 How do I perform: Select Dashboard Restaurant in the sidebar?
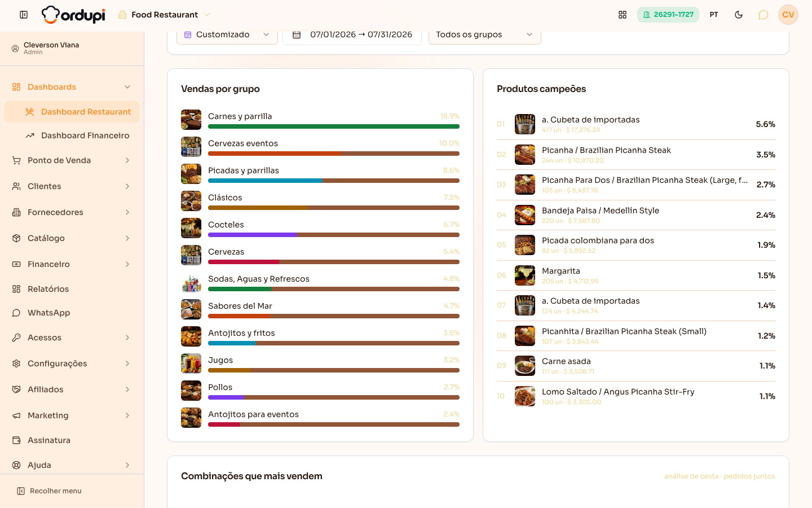tap(72, 112)
